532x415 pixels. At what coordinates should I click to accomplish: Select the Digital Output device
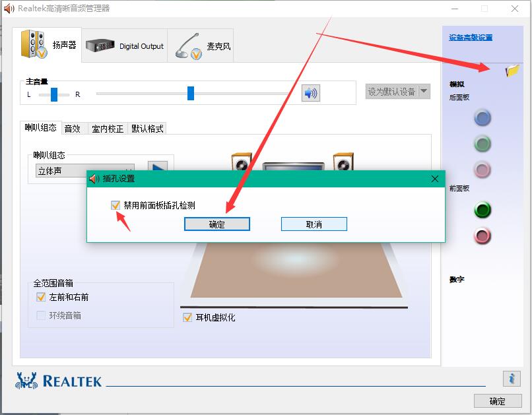pyautogui.click(x=125, y=46)
